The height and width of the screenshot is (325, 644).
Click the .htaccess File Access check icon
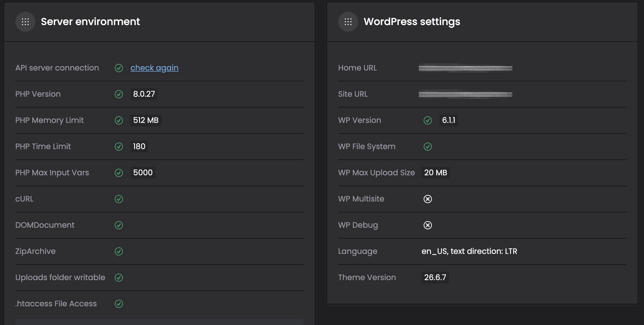(x=119, y=304)
